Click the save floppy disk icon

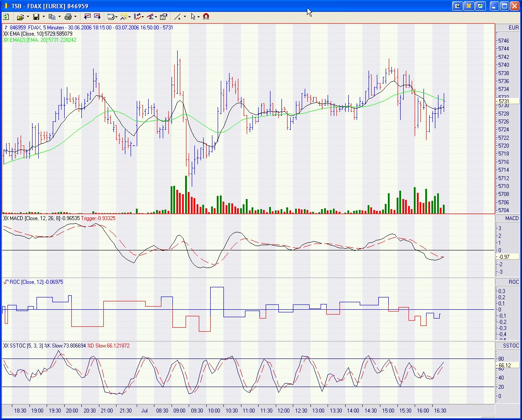tap(37, 17)
